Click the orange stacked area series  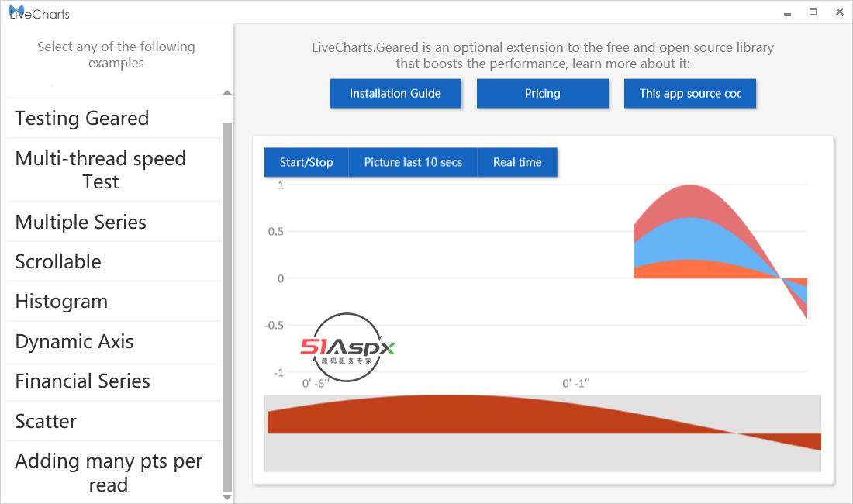click(x=690, y=269)
